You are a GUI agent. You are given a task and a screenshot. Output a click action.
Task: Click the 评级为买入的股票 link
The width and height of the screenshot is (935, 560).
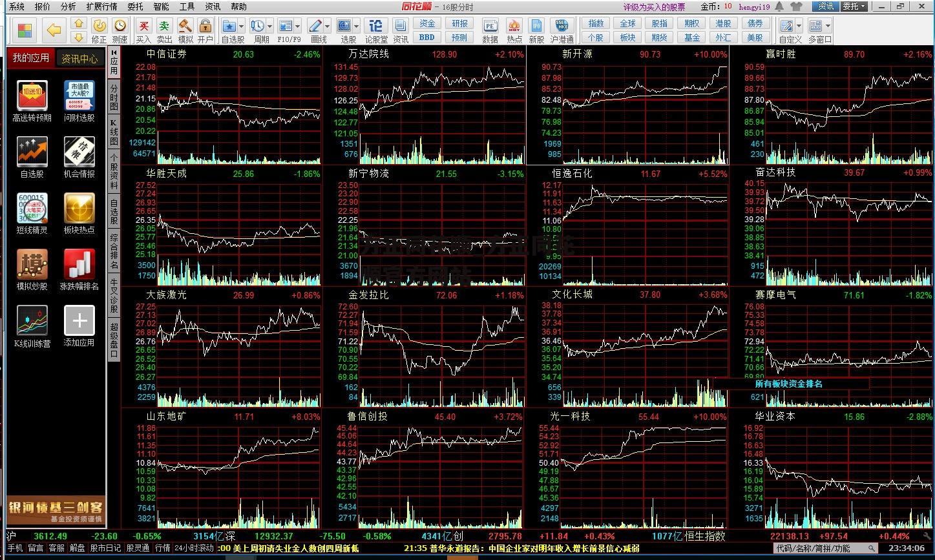pos(654,7)
